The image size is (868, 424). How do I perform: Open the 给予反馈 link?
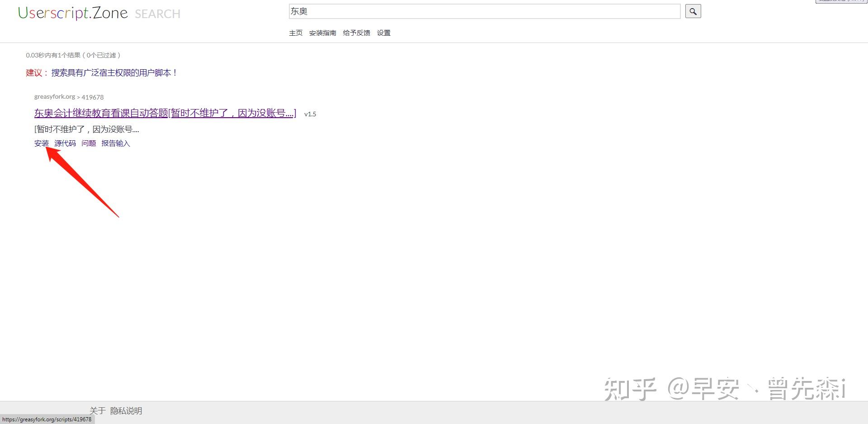click(357, 33)
